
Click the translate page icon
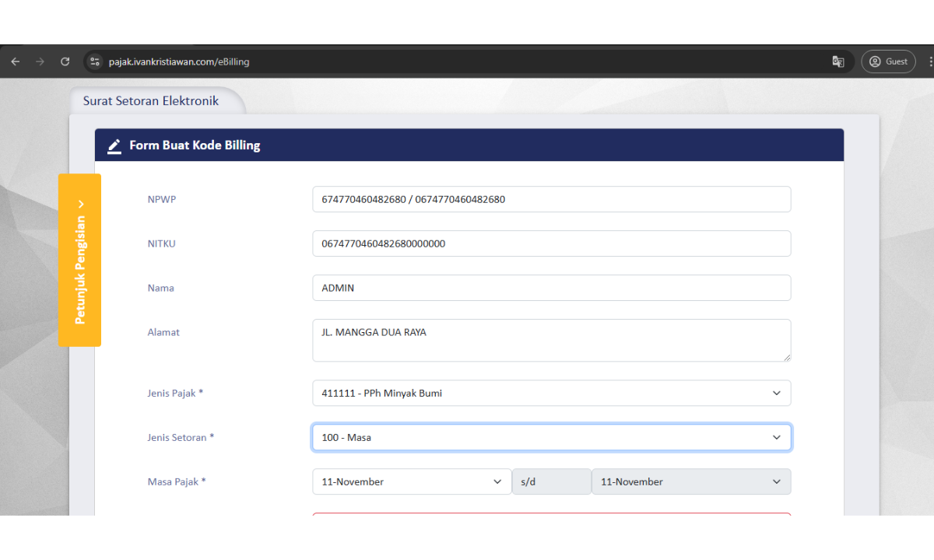[838, 61]
